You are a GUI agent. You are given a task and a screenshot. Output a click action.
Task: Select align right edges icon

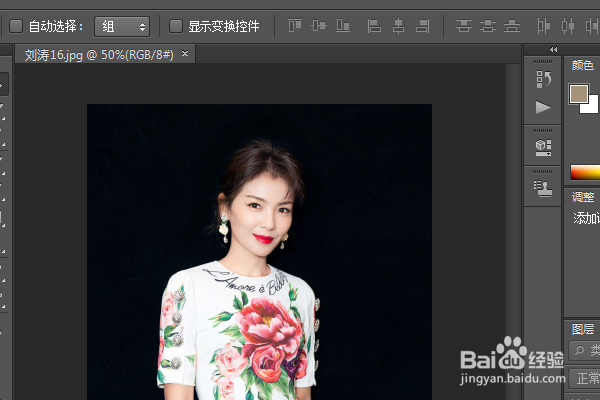[x=422, y=26]
